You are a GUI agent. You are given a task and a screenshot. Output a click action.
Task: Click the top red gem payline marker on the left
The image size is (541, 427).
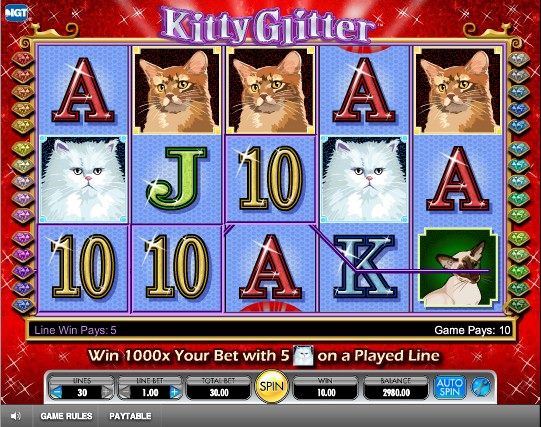pyautogui.click(x=23, y=58)
